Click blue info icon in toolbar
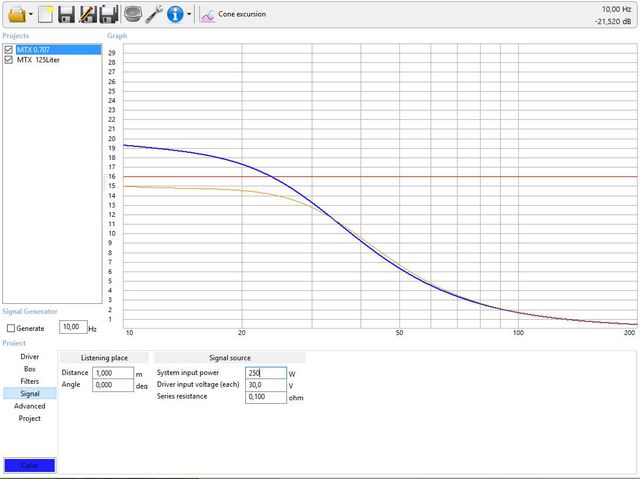This screenshot has width=640, height=479. pos(175,14)
